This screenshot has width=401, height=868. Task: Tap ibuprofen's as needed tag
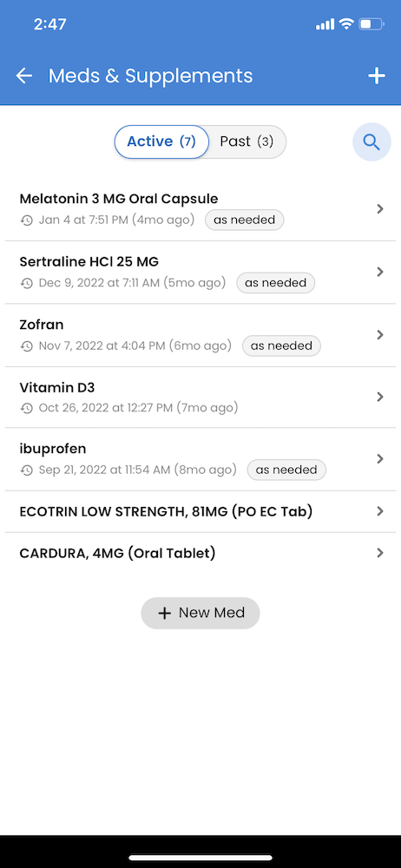tap(286, 470)
